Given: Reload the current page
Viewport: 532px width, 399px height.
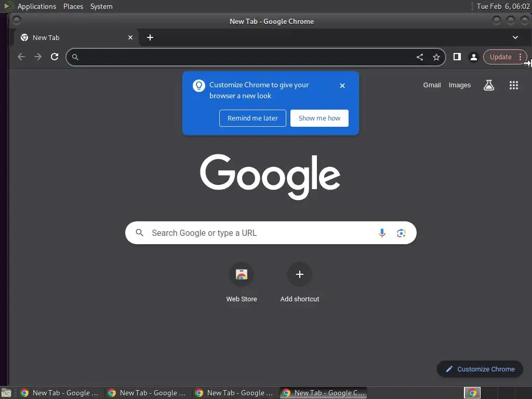Looking at the screenshot, I should (x=55, y=57).
